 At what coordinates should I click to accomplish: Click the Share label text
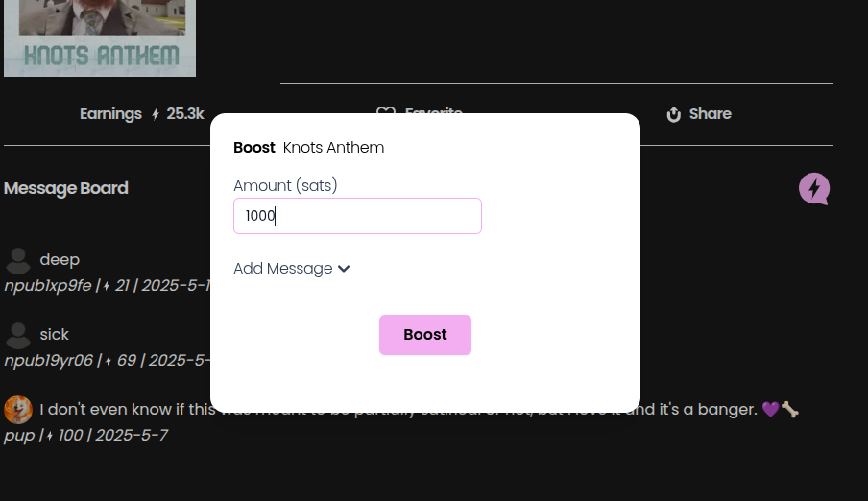coord(710,114)
